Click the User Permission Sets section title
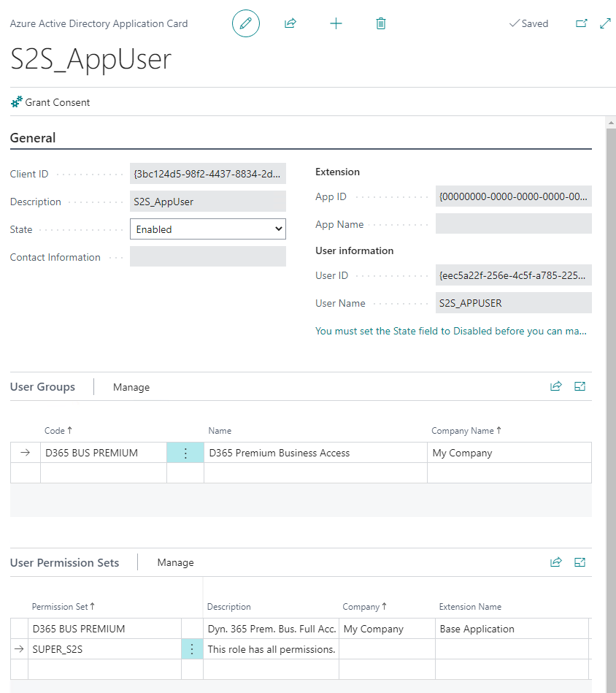 click(x=64, y=562)
